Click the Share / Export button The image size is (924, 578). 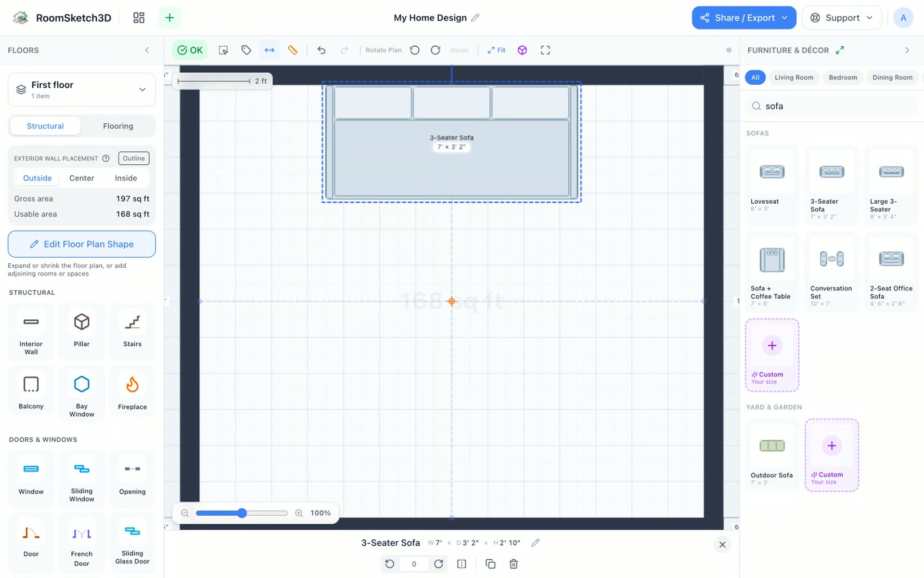(x=744, y=18)
